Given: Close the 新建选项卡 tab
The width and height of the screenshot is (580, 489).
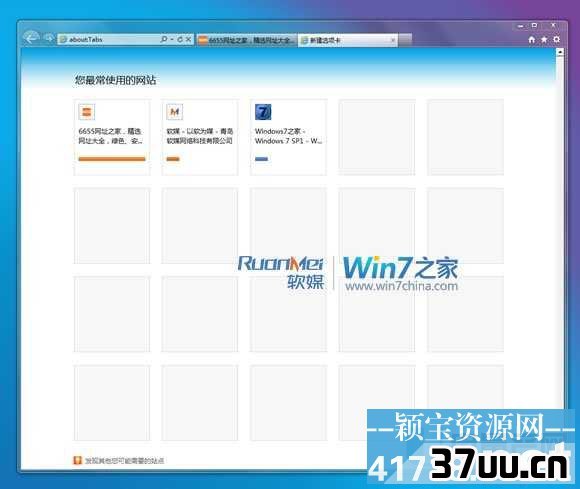Looking at the screenshot, I should 393,40.
